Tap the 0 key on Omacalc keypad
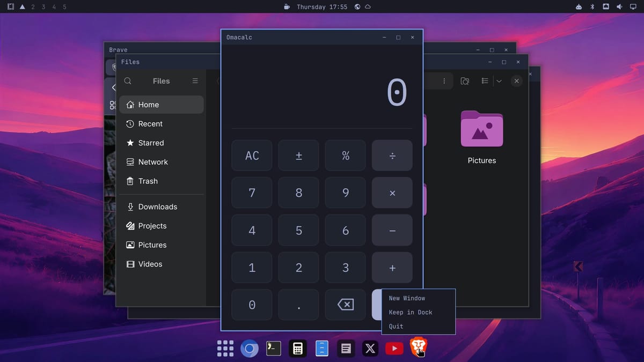The height and width of the screenshot is (362, 644). point(252,305)
